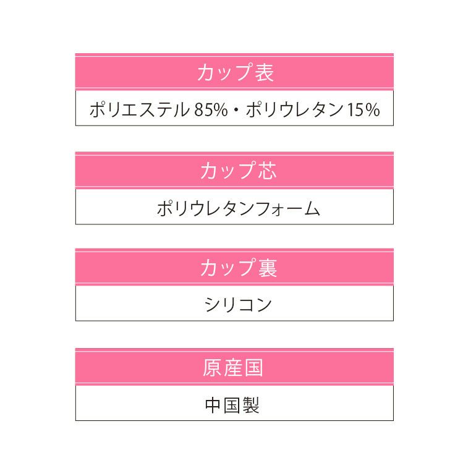Click the 15% figure

coord(363,110)
